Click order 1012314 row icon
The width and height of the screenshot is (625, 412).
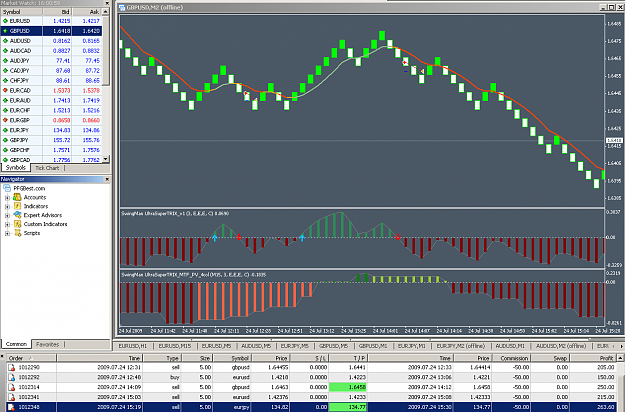pos(12,387)
